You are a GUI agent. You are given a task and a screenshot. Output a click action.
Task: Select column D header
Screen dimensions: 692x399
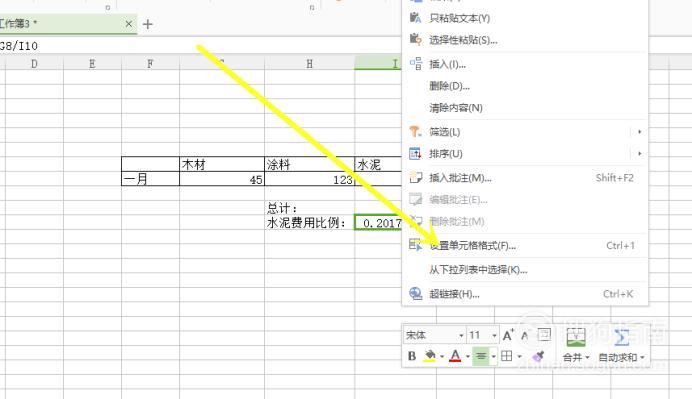coord(34,64)
